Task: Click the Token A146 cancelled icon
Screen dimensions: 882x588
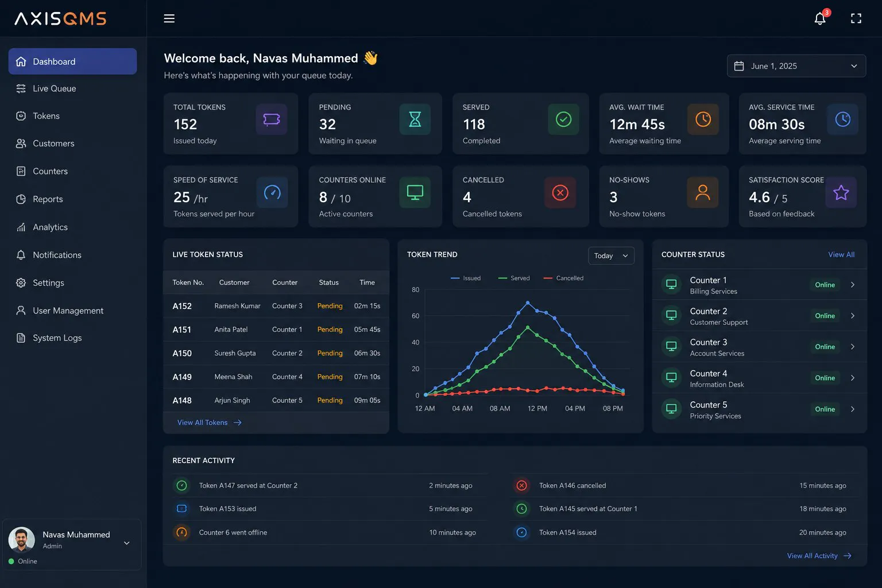Action: tap(521, 486)
